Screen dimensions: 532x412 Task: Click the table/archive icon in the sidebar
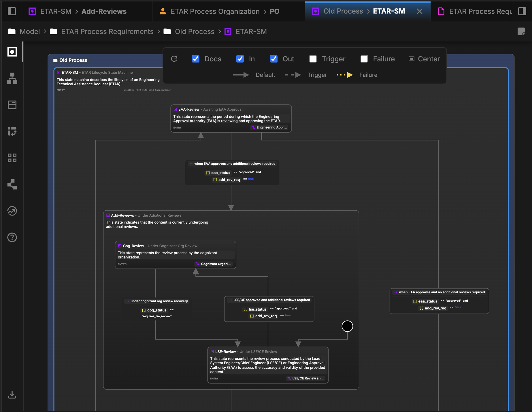click(x=12, y=105)
